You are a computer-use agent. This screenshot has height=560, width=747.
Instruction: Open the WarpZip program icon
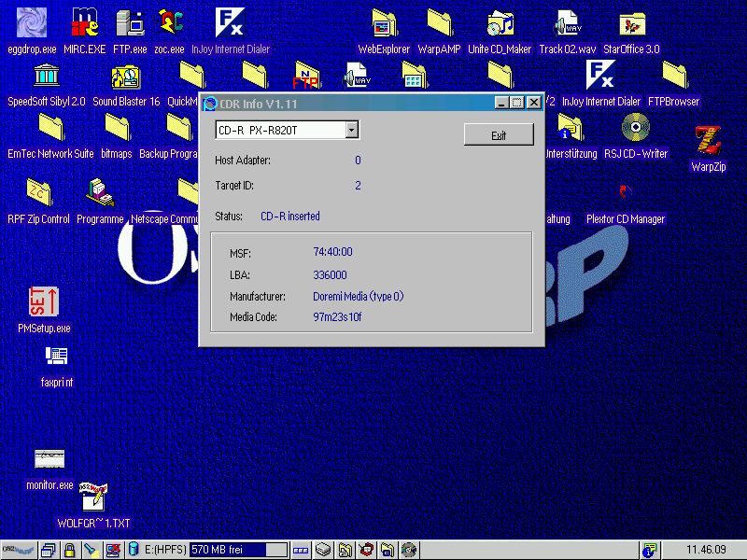pyautogui.click(x=708, y=139)
